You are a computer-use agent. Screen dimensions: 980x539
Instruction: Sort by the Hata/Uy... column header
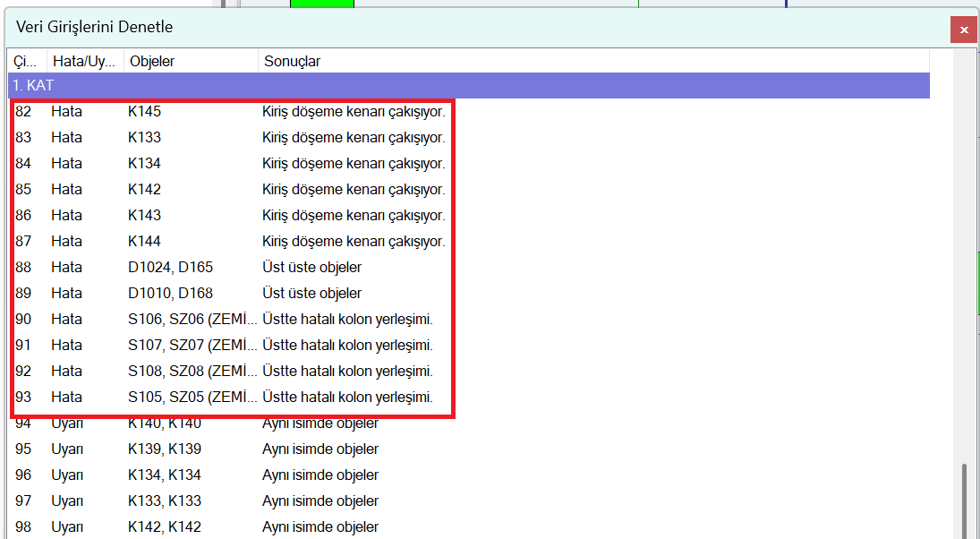pyautogui.click(x=83, y=61)
